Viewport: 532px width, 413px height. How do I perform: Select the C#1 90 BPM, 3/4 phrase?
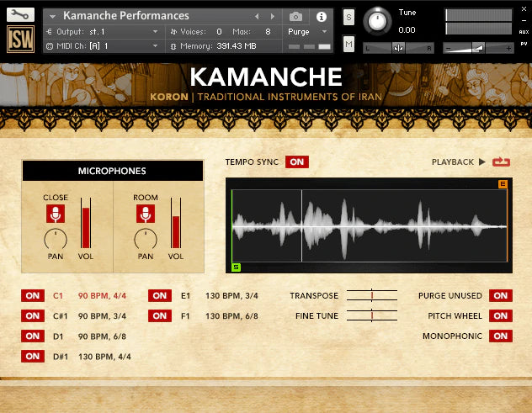[89, 316]
